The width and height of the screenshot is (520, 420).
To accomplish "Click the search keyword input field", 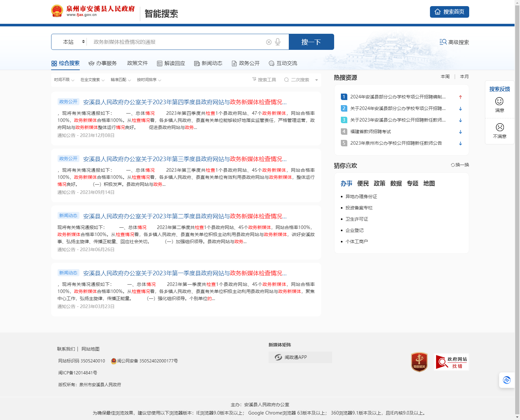I will (177, 42).
